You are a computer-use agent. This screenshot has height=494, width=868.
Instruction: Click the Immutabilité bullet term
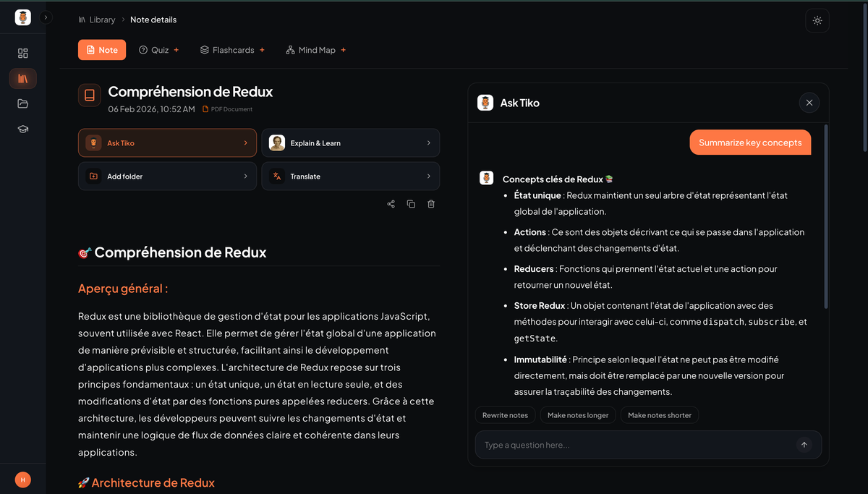tap(540, 359)
